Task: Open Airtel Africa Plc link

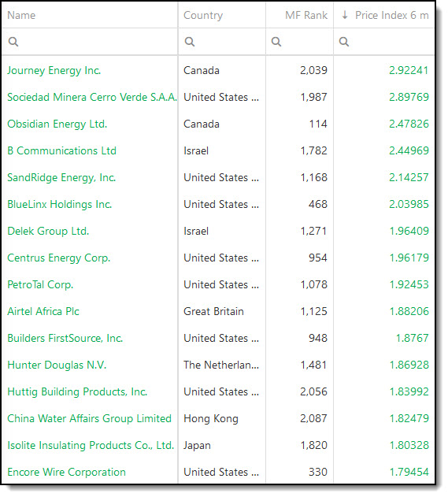Action: (43, 311)
